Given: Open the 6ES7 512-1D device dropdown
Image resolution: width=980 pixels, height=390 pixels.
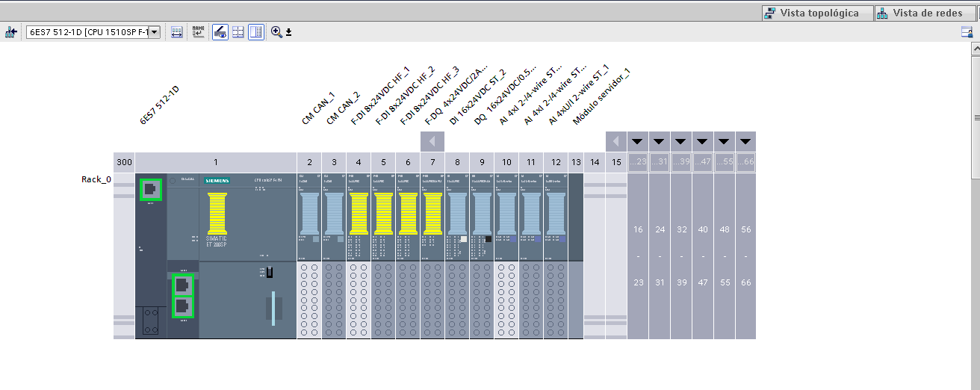Looking at the screenshot, I should [x=155, y=32].
